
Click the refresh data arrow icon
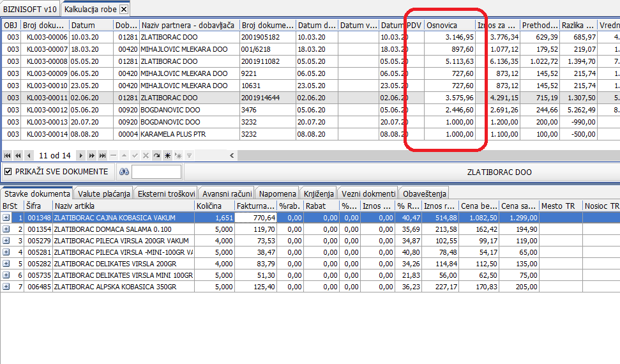(x=156, y=155)
